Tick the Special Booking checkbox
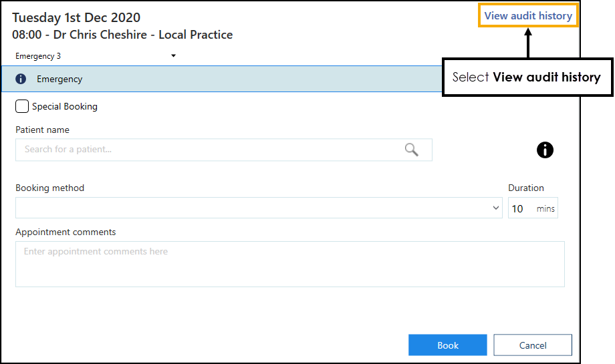Screen dimensions: 615x364 pos(22,106)
